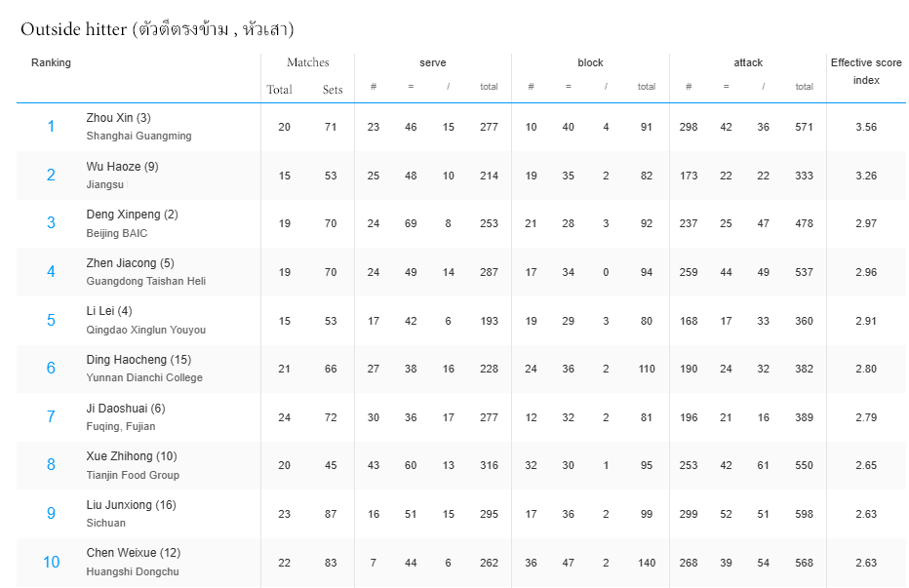Viewport: 909px width, 588px height.
Task: Click Li Lei (4) name
Action: [x=109, y=311]
